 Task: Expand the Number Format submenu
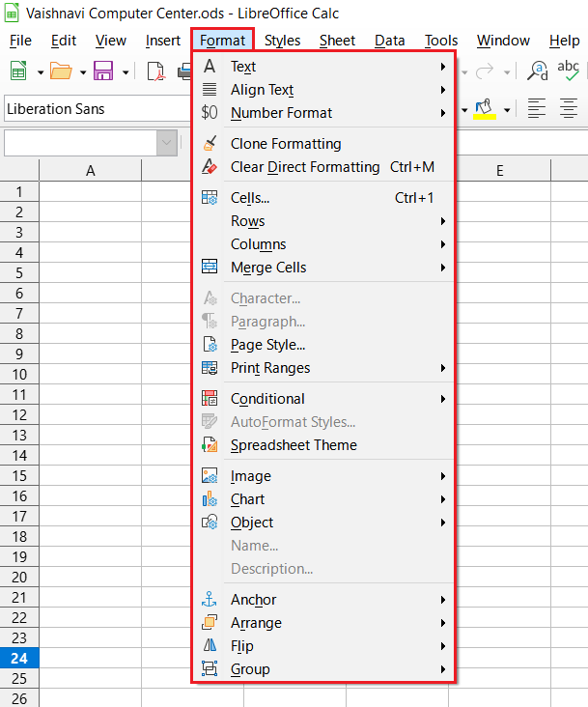(324, 113)
